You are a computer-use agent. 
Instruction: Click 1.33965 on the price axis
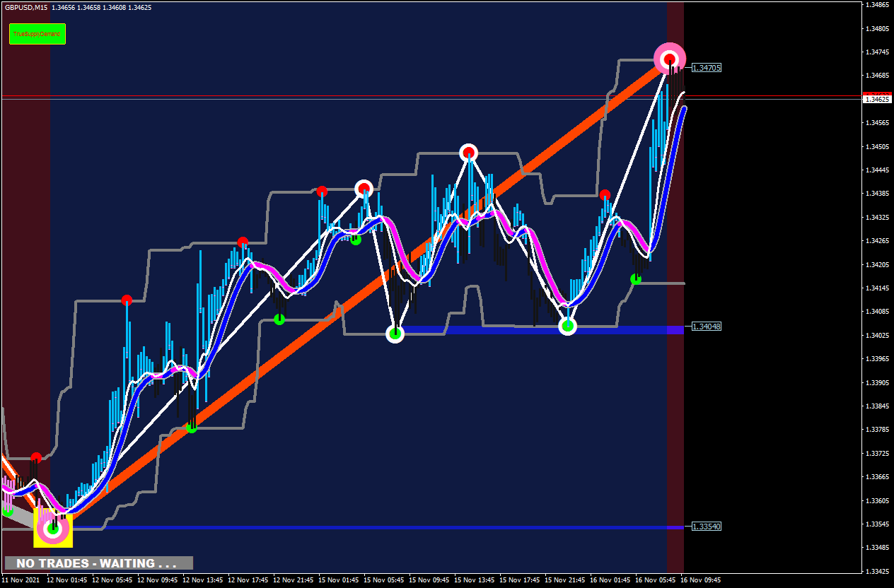coord(878,359)
